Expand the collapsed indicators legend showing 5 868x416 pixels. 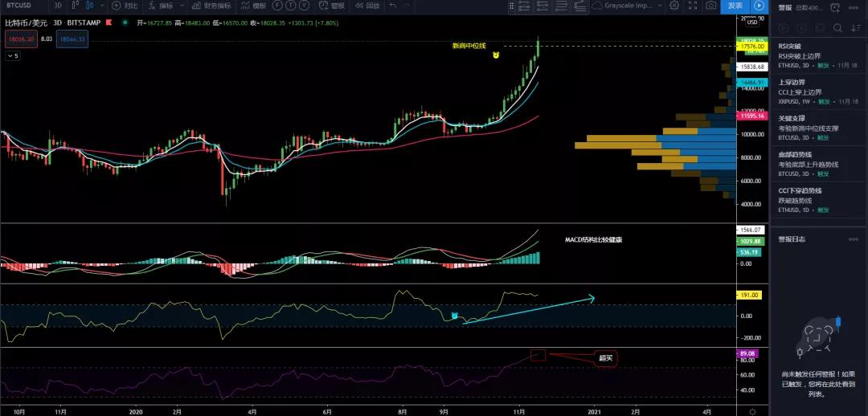pos(13,56)
